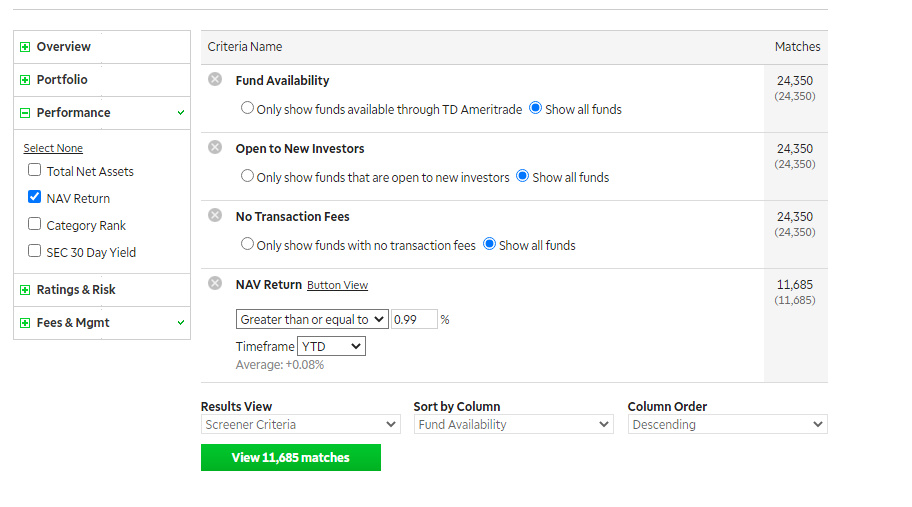912x507 pixels.
Task: Remove the No Transaction Fees criterion
Action: pyautogui.click(x=215, y=215)
